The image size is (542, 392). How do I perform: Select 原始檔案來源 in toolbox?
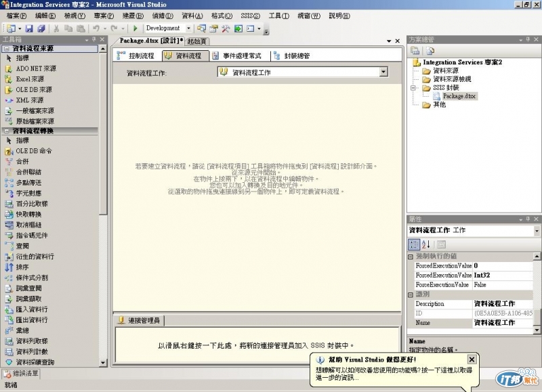pyautogui.click(x=30, y=121)
